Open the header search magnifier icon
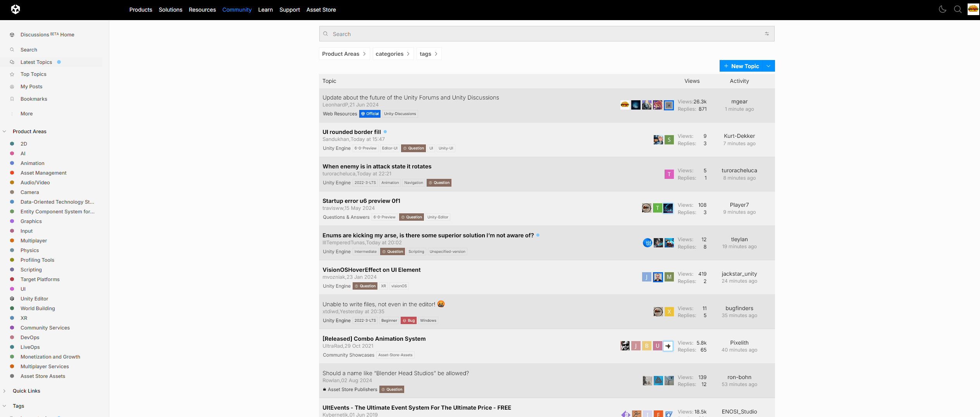Image resolution: width=980 pixels, height=417 pixels. coord(958,9)
